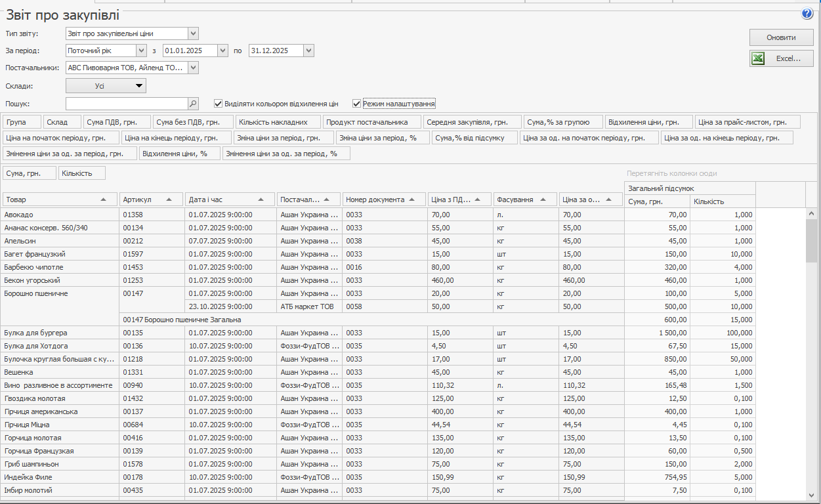Click sort arrow on Дата і час column
The height and width of the screenshot is (504, 821).
coord(261,199)
